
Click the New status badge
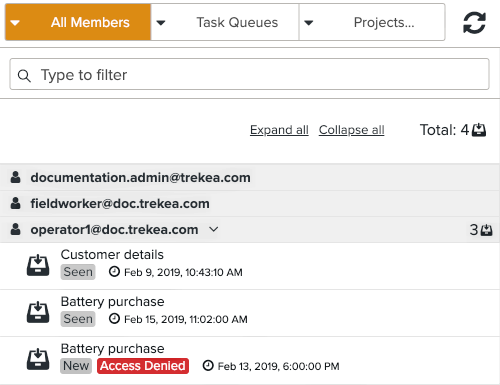coord(76,366)
